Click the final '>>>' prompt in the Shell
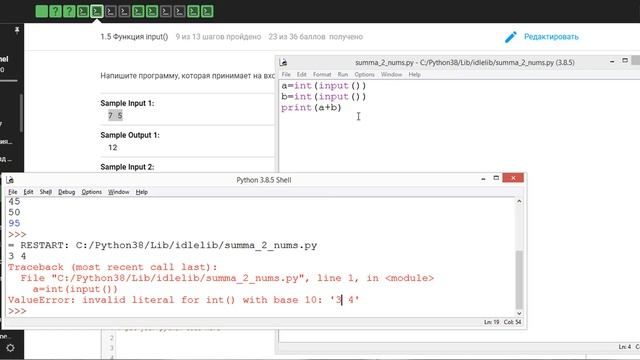 pyautogui.click(x=17, y=311)
